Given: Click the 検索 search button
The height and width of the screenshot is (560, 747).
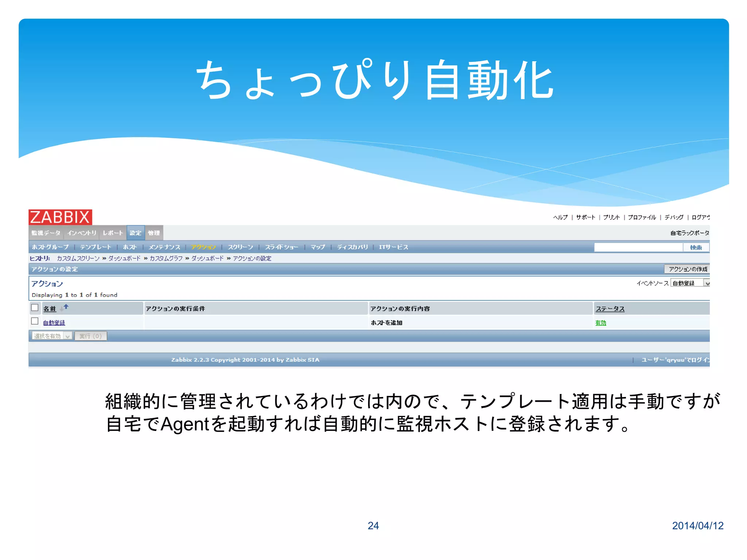Looking at the screenshot, I should [x=696, y=248].
